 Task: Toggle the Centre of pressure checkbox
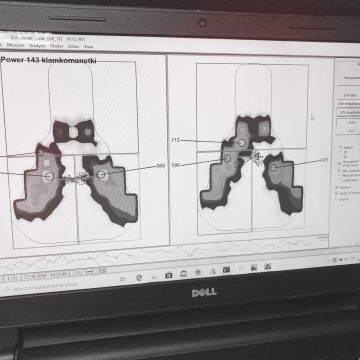click(337, 193)
